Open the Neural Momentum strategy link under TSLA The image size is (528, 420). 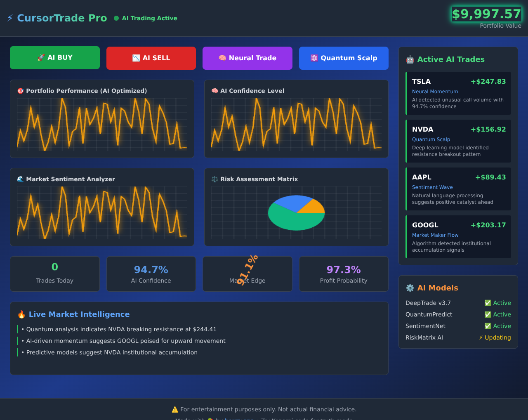435,91
